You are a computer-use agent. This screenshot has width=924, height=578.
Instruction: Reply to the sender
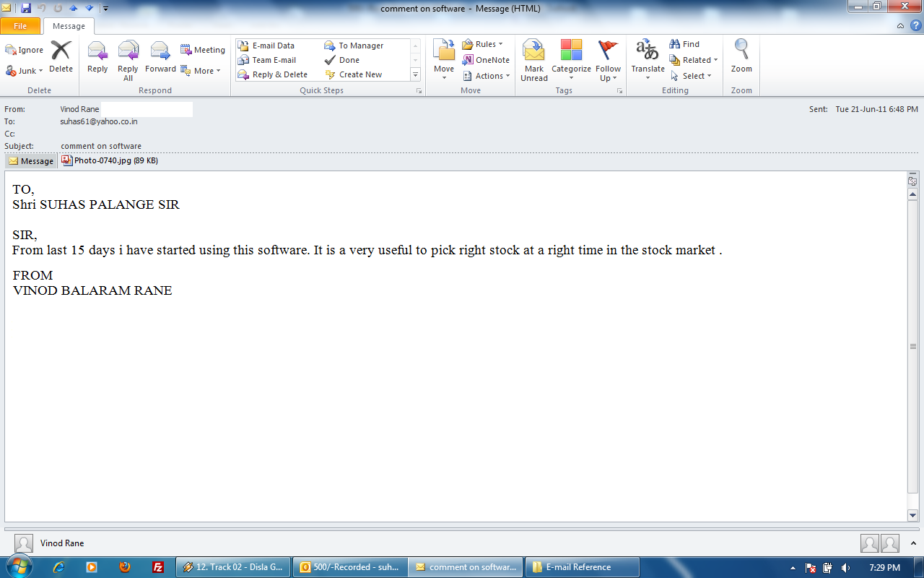click(97, 58)
